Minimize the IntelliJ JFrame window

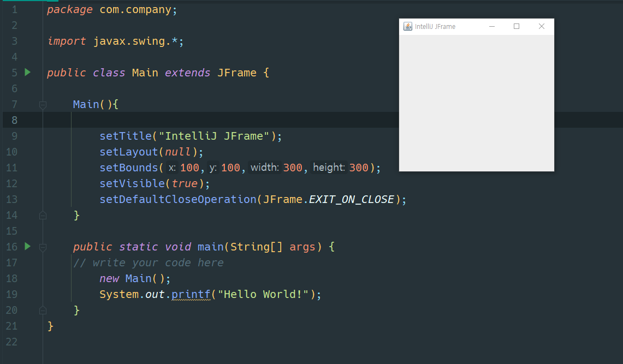(492, 26)
